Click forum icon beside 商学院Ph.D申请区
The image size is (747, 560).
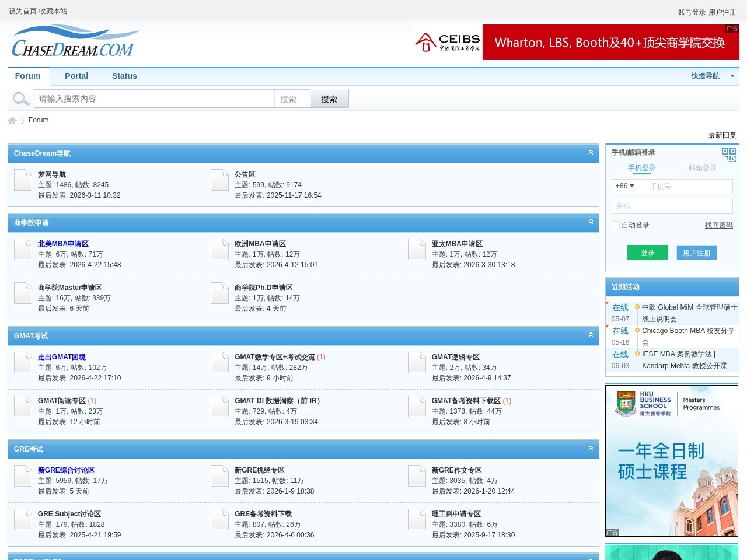[x=220, y=293]
